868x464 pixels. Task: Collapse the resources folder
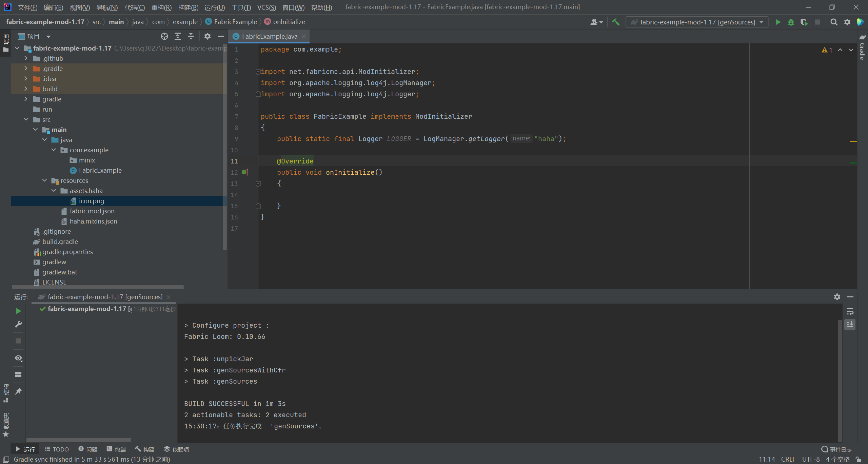pos(44,180)
